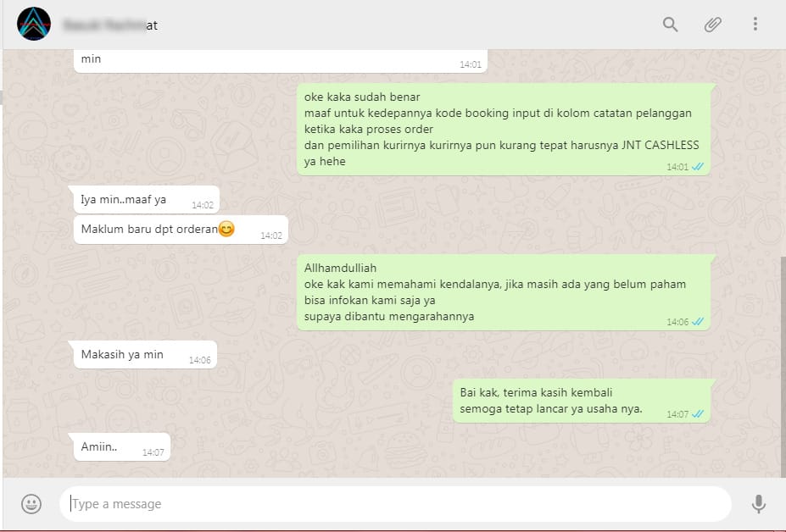Select the 'Iya min..maaf ya' message
This screenshot has height=532, width=786.
147,199
